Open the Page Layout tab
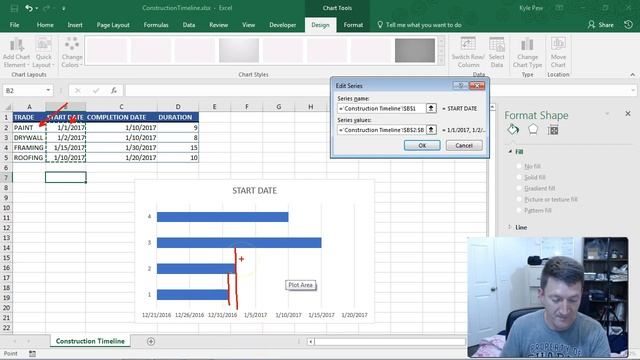The height and width of the screenshot is (360, 640). pyautogui.click(x=113, y=25)
